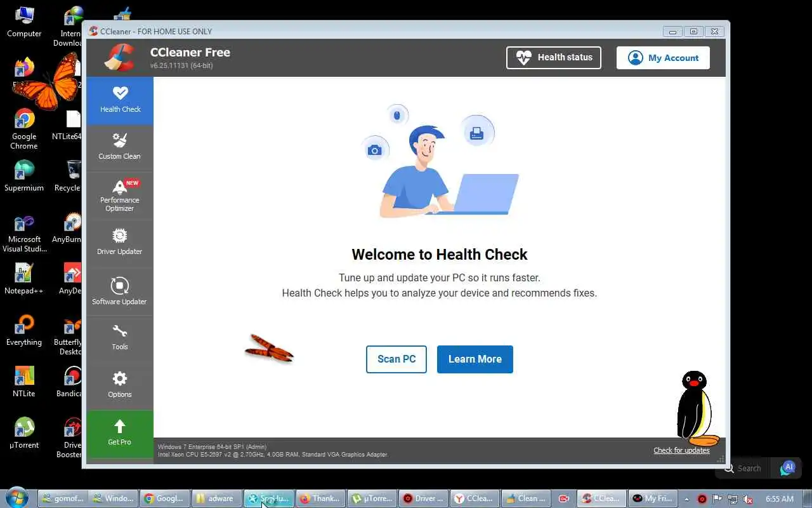The height and width of the screenshot is (508, 812).
Task: Select the Google Chrome desktop icon
Action: [24, 129]
